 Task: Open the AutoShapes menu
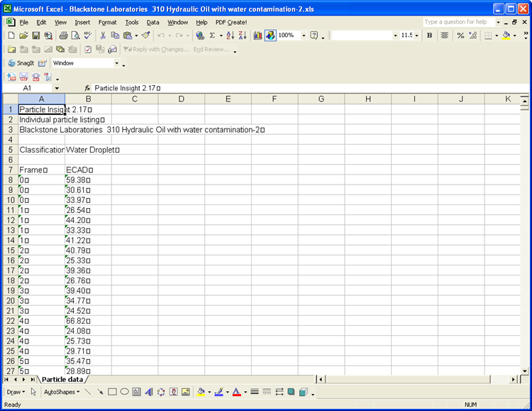point(60,392)
